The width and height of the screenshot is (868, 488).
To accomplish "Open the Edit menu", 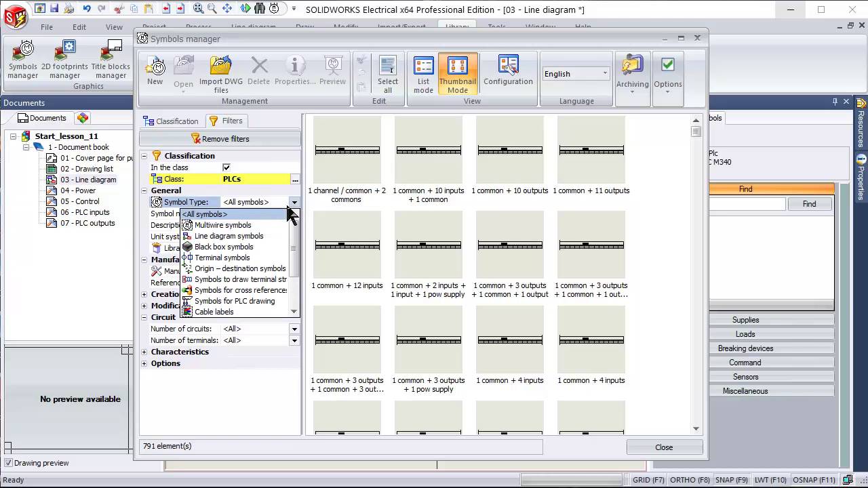I will click(x=79, y=27).
